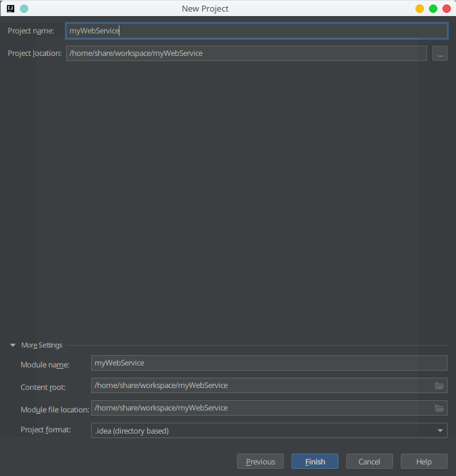Click into the Module name field
456x476 pixels.
click(269, 363)
